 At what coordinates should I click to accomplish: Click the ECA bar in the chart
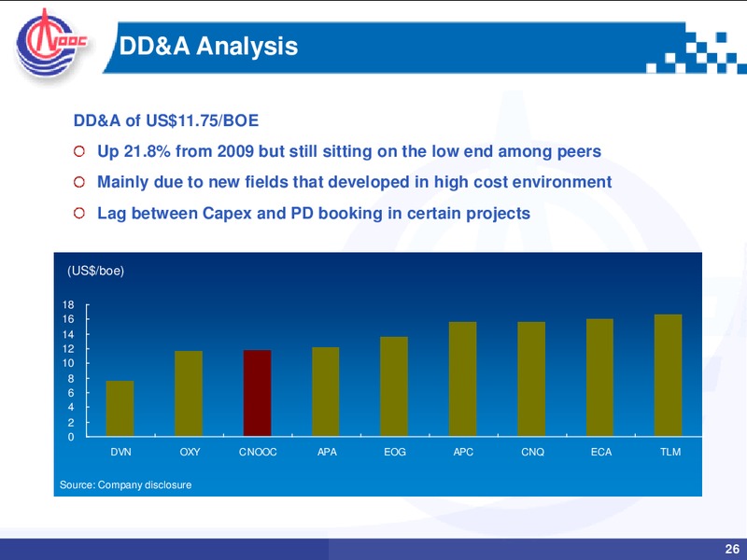coord(599,378)
